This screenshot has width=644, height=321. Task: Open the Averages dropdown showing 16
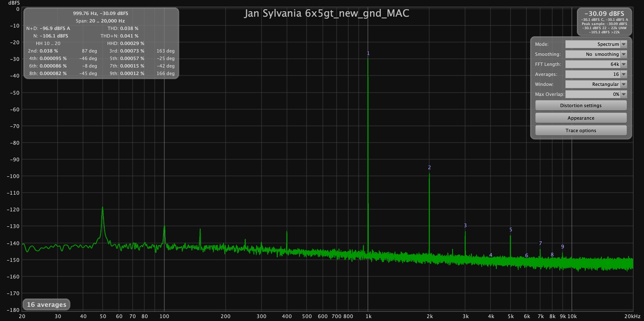596,74
